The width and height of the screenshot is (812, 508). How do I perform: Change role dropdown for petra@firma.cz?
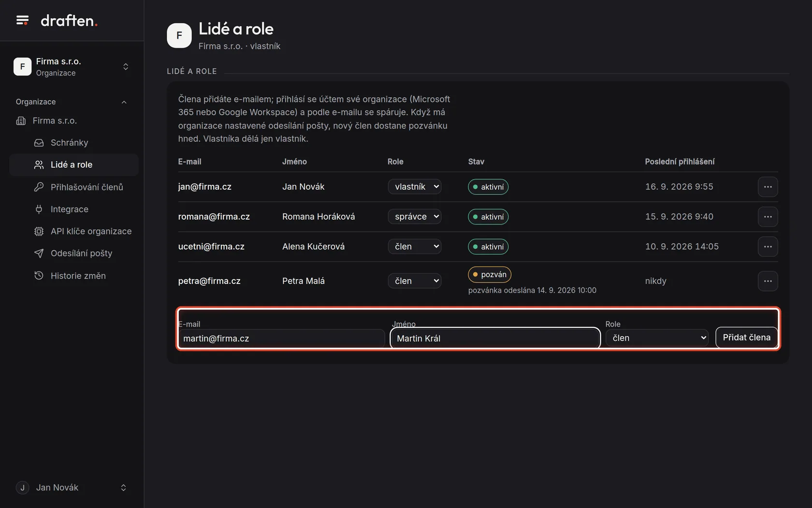click(x=415, y=281)
